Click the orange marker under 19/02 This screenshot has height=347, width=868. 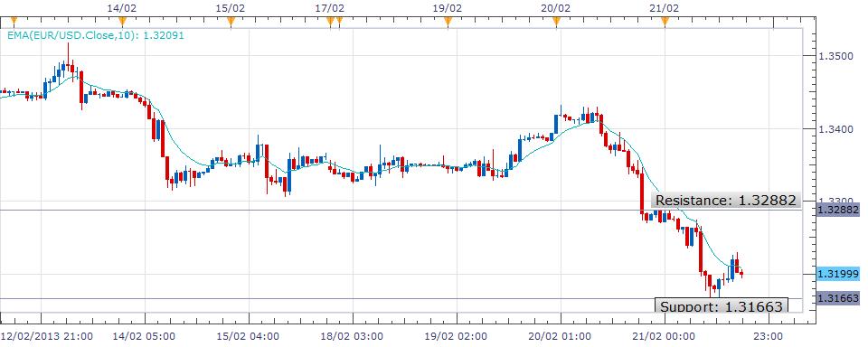(x=448, y=22)
